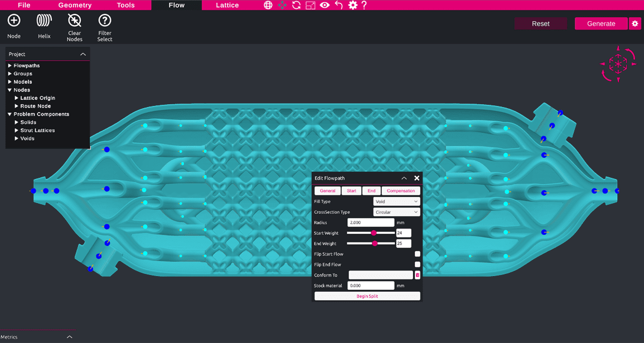Open the CrossSection Type dropdown

click(396, 212)
